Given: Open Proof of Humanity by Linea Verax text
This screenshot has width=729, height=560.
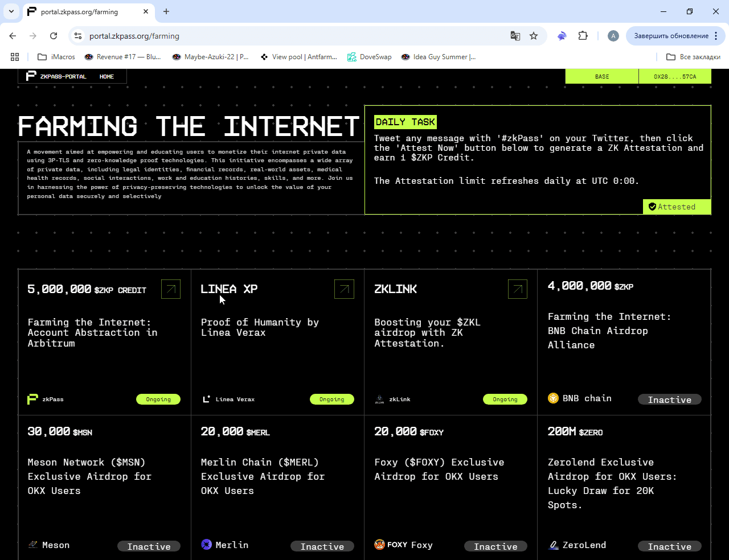Looking at the screenshot, I should click(260, 327).
